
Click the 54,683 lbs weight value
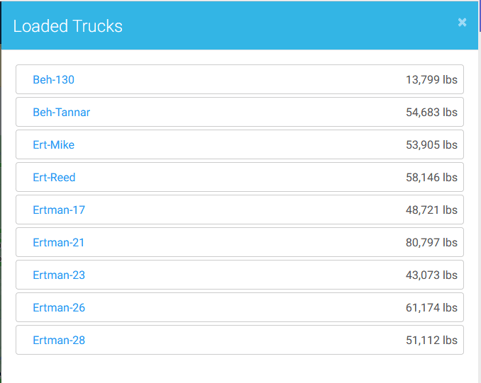(431, 112)
